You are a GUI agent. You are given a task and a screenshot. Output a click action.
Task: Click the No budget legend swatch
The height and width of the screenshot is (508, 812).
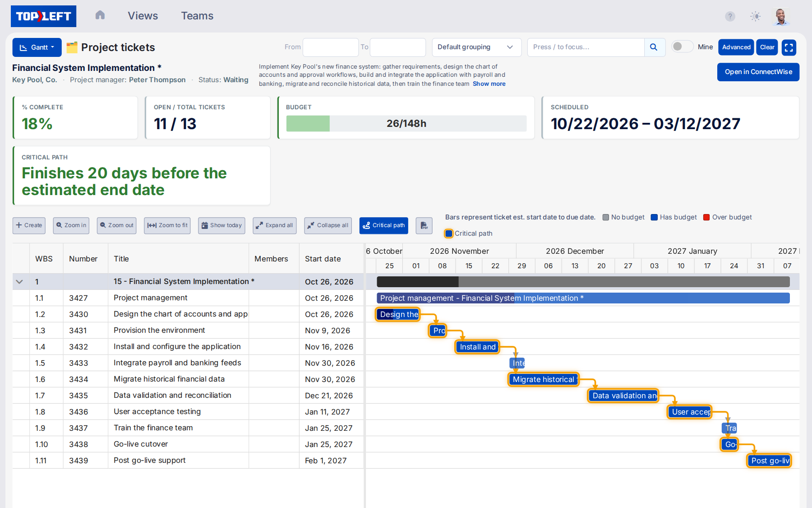pyautogui.click(x=606, y=217)
